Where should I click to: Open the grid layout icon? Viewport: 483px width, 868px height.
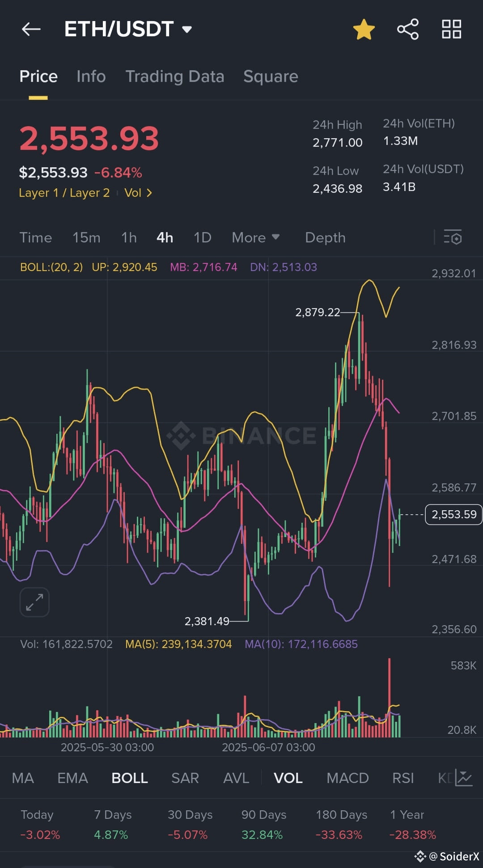451,30
